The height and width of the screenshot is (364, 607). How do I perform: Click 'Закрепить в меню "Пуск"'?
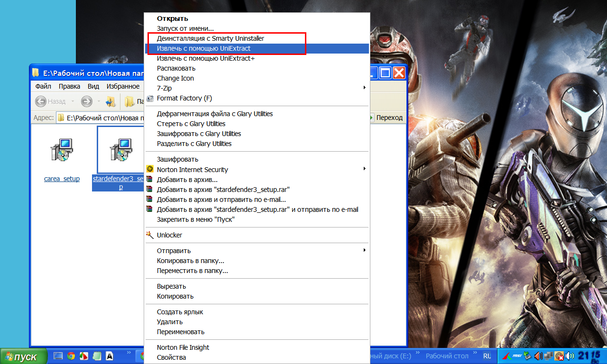pos(257,219)
